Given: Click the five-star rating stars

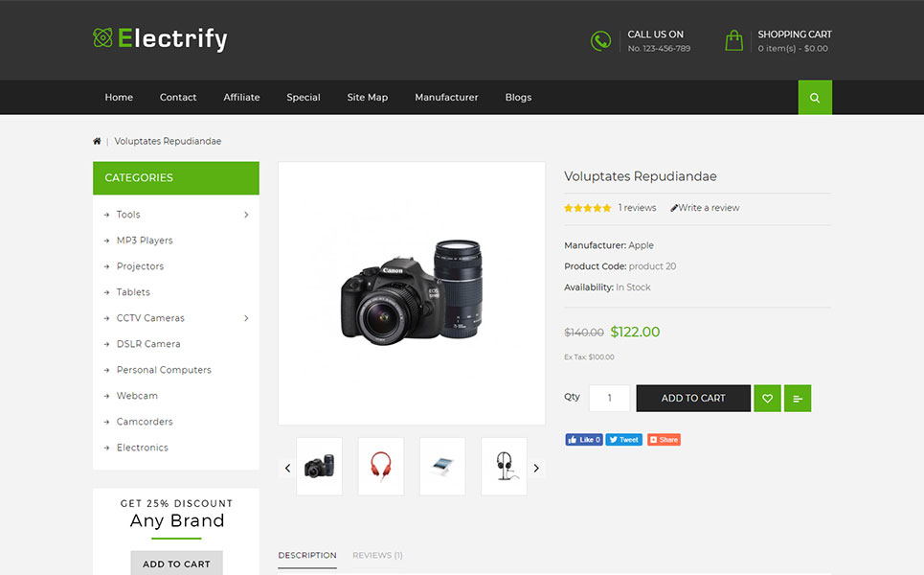Looking at the screenshot, I should [x=587, y=207].
